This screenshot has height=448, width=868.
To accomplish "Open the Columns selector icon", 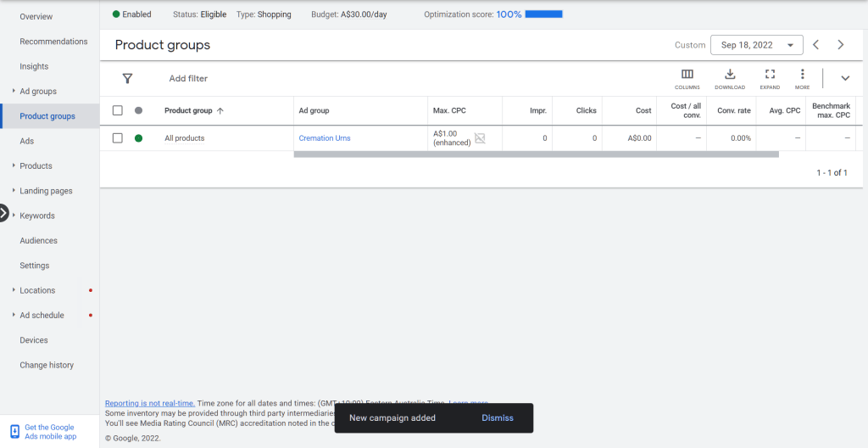I will click(687, 75).
